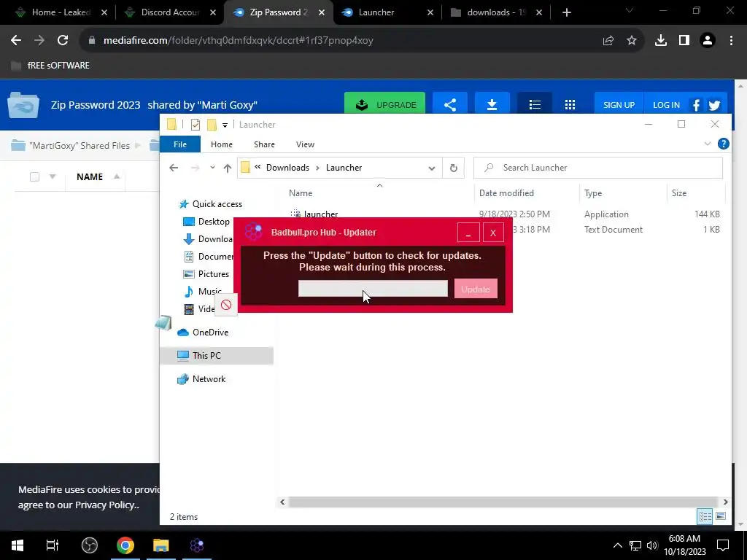Sort files by Date modified column
This screenshot has height=560, width=747.
point(506,192)
